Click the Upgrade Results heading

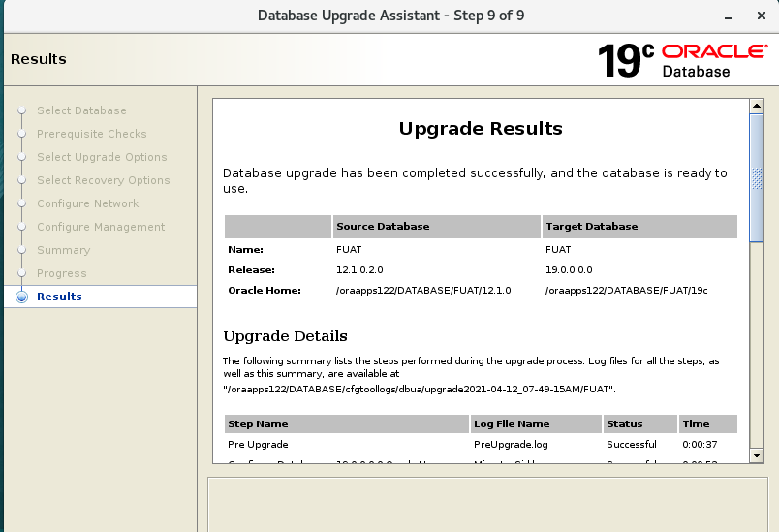pyautogui.click(x=481, y=129)
